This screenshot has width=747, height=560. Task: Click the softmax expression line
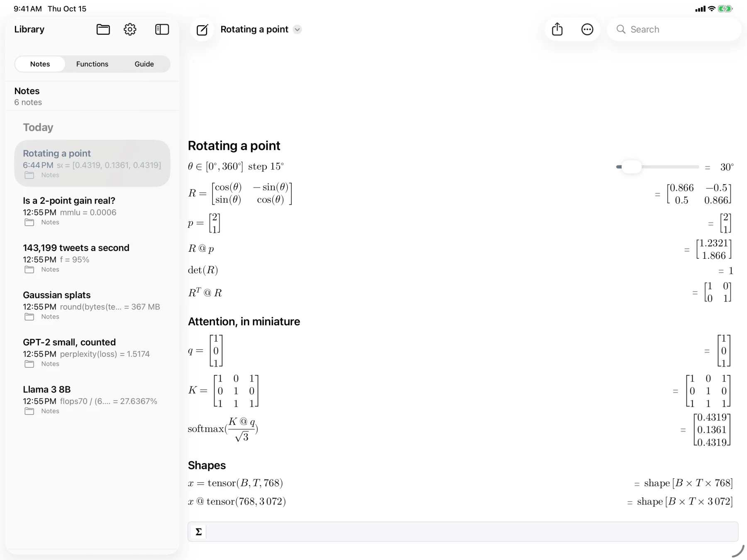point(223,429)
